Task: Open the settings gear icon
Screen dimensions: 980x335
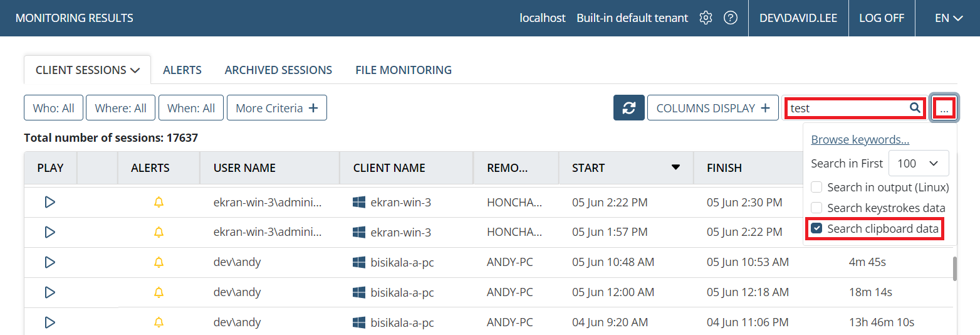Action: (x=706, y=18)
